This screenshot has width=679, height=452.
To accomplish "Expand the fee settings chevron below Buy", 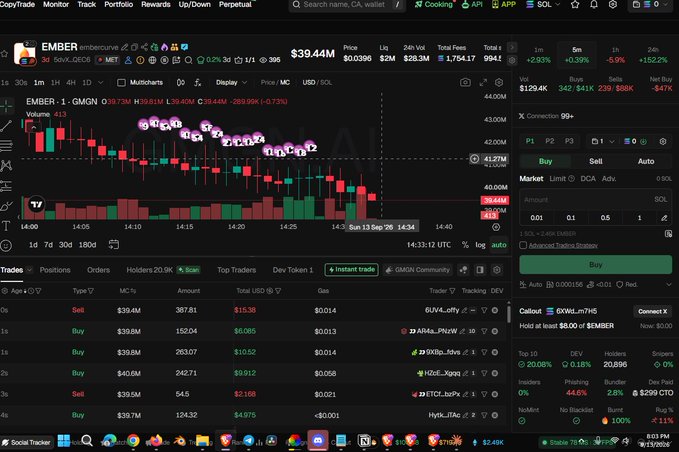I will coord(669,284).
